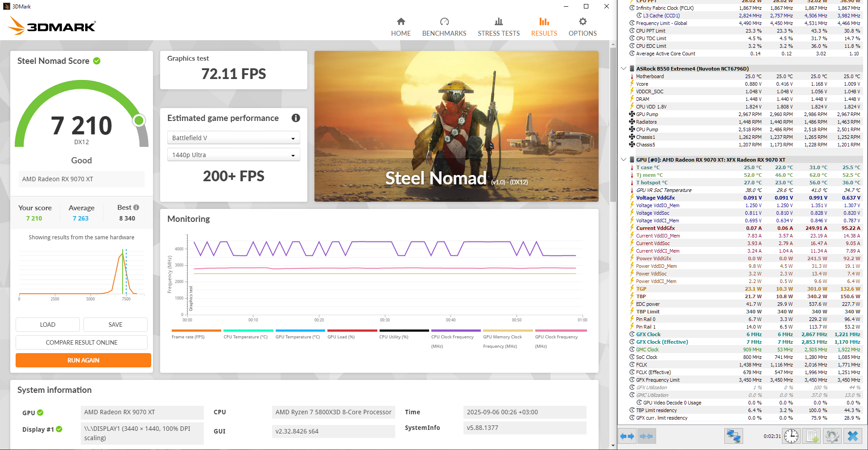
Task: Click the GPU Load red legend swatch
Action: click(352, 331)
